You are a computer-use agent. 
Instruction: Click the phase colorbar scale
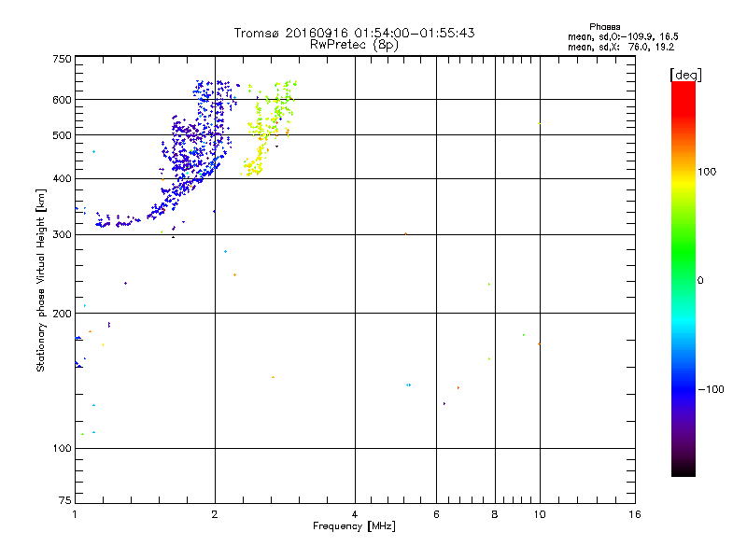[x=684, y=278]
